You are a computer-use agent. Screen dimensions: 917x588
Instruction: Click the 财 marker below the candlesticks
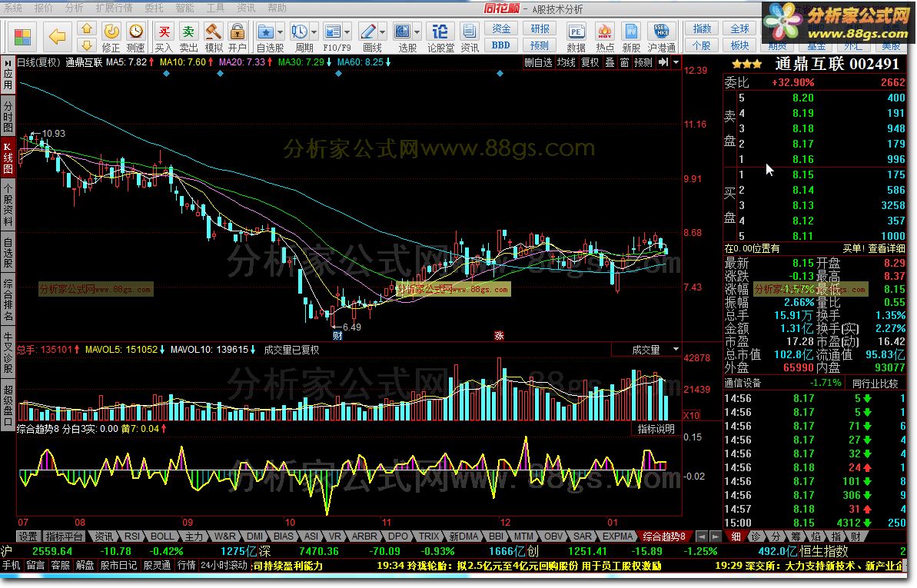337,336
